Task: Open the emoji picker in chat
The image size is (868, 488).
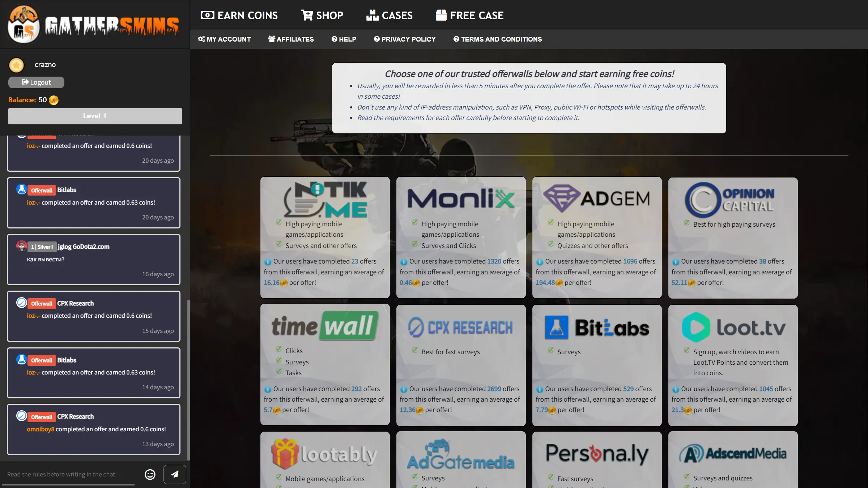Action: click(150, 474)
